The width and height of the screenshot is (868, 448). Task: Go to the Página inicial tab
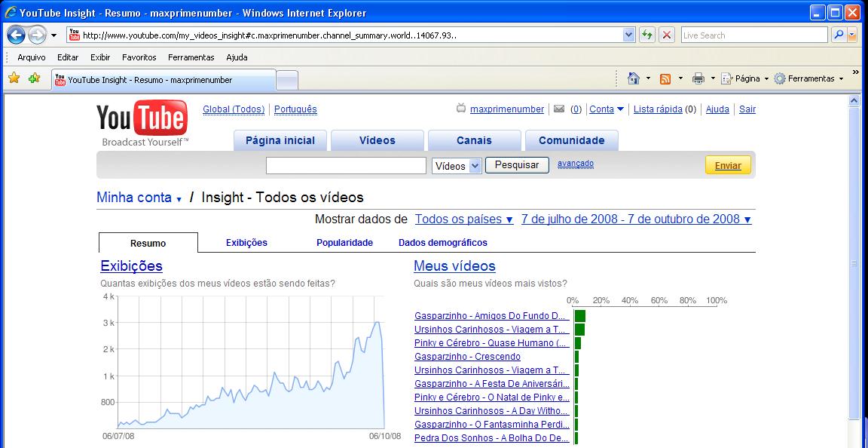pos(280,140)
